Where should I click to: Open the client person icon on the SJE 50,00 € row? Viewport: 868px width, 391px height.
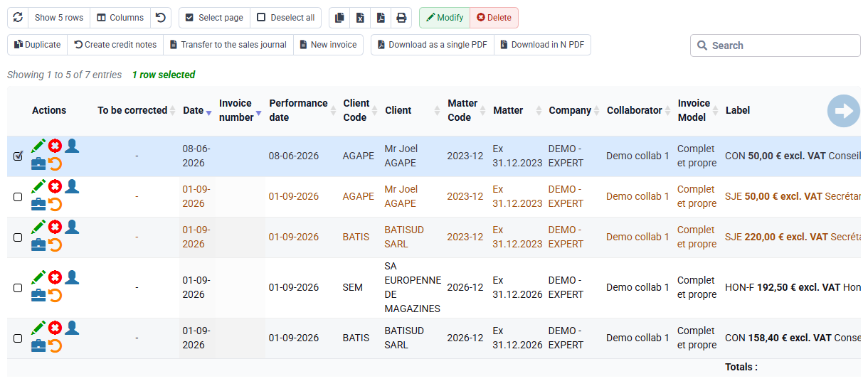pyautogui.click(x=72, y=186)
